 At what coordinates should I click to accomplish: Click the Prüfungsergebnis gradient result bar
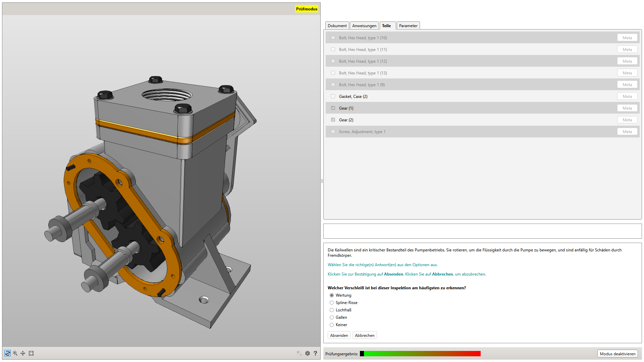pyautogui.click(x=421, y=354)
